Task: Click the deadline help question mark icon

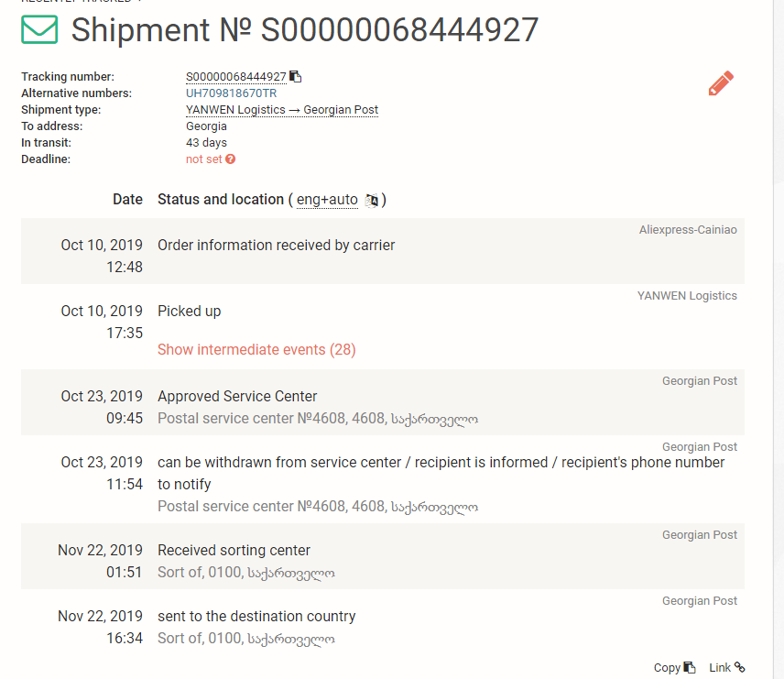Action: [231, 159]
